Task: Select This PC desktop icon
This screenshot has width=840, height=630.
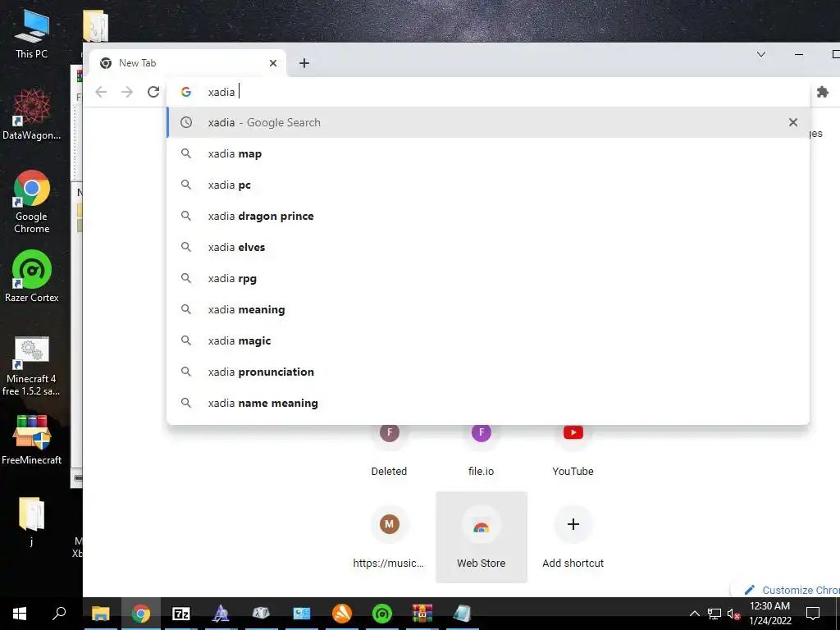Action: [x=32, y=34]
